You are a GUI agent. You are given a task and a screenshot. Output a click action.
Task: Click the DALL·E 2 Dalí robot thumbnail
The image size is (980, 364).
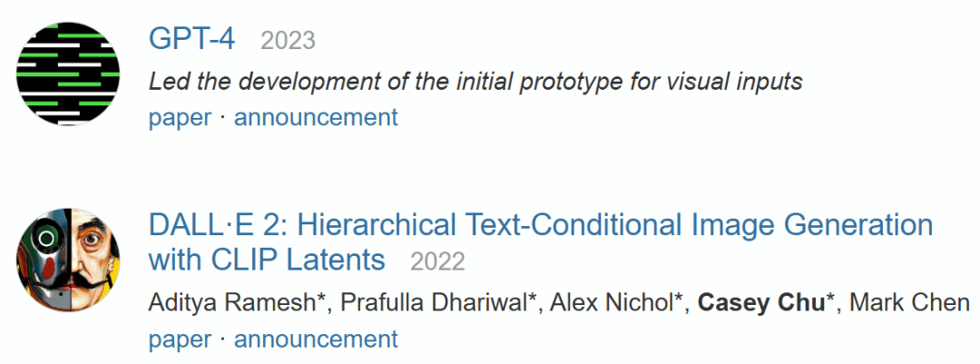click(x=67, y=261)
